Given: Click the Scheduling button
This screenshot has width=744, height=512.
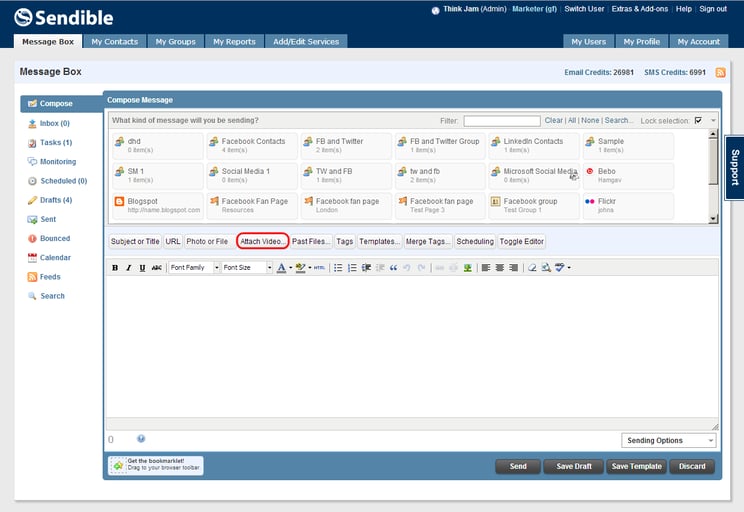Looking at the screenshot, I should [x=474, y=242].
